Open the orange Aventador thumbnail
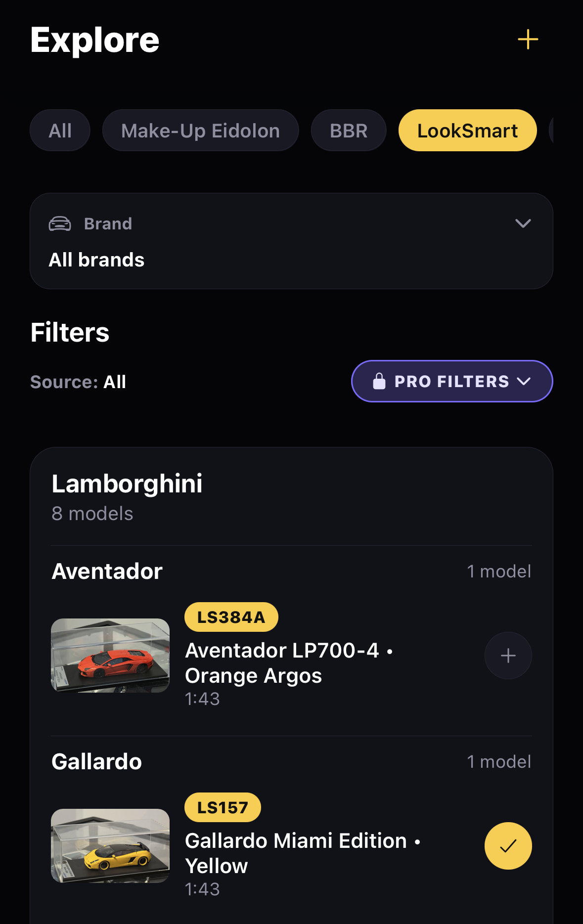The width and height of the screenshot is (583, 924). point(110,656)
